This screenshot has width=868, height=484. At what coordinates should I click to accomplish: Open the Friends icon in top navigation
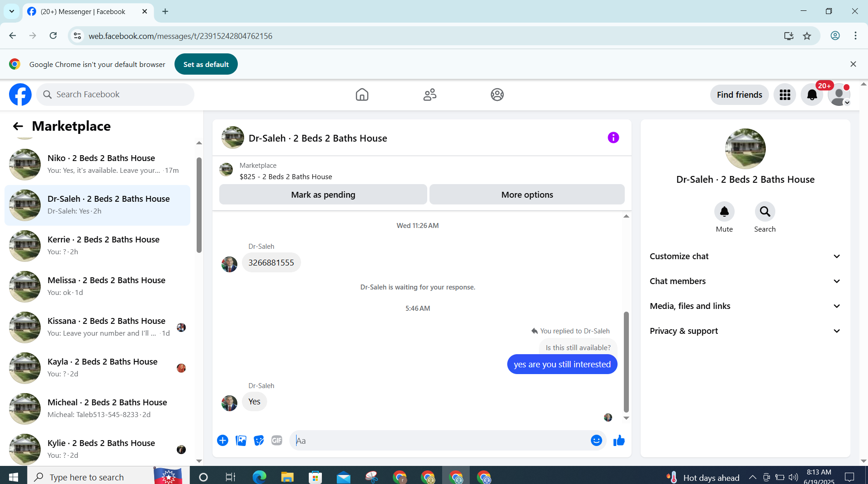coord(430,95)
